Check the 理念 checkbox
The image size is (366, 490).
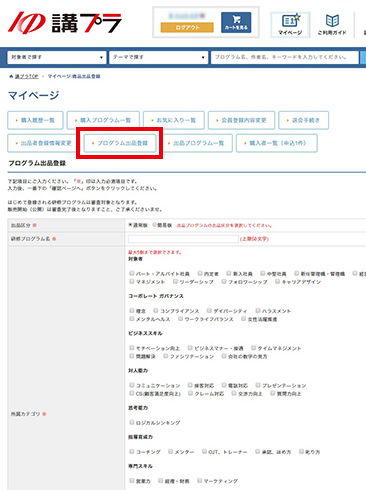point(132,311)
